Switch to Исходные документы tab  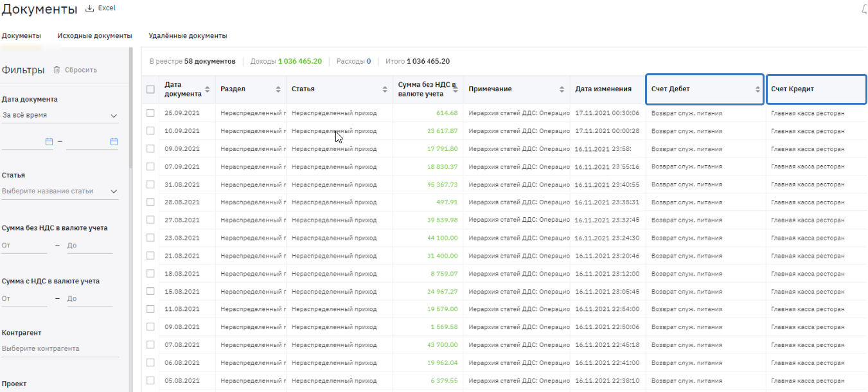94,36
